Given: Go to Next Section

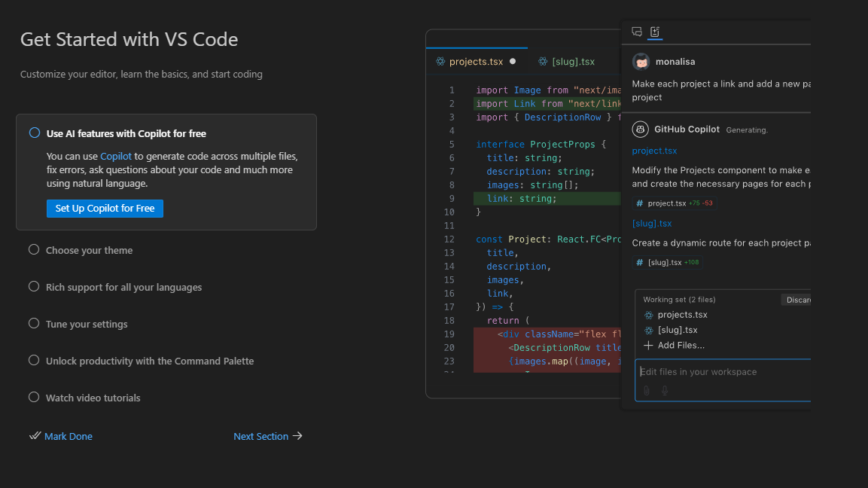Looking at the screenshot, I should point(260,436).
